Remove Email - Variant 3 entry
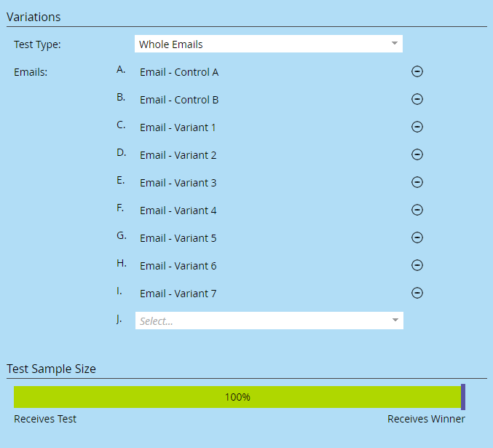The height and width of the screenshot is (448, 493). [x=417, y=182]
